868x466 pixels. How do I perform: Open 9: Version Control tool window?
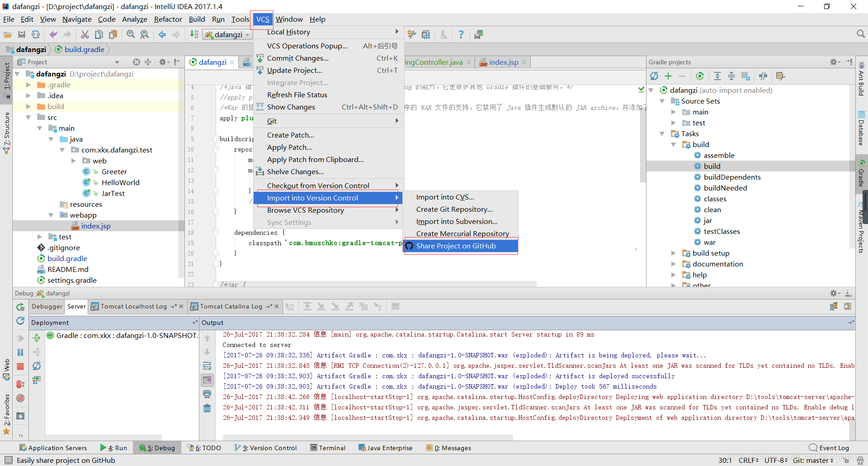coord(265,448)
